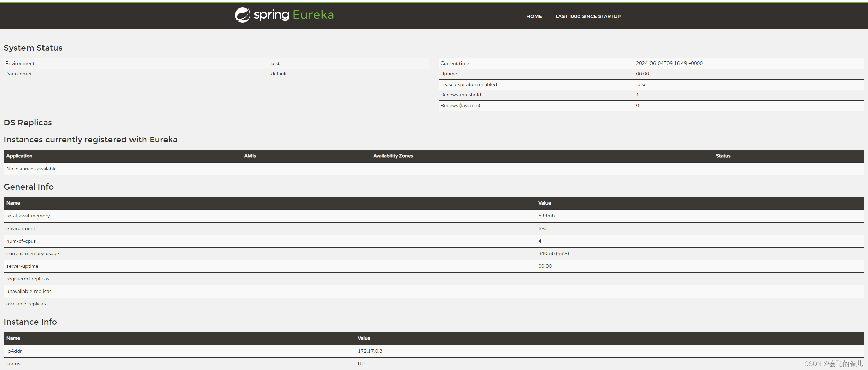The width and height of the screenshot is (868, 370).
Task: Click the Availability Zones column header
Action: (393, 156)
